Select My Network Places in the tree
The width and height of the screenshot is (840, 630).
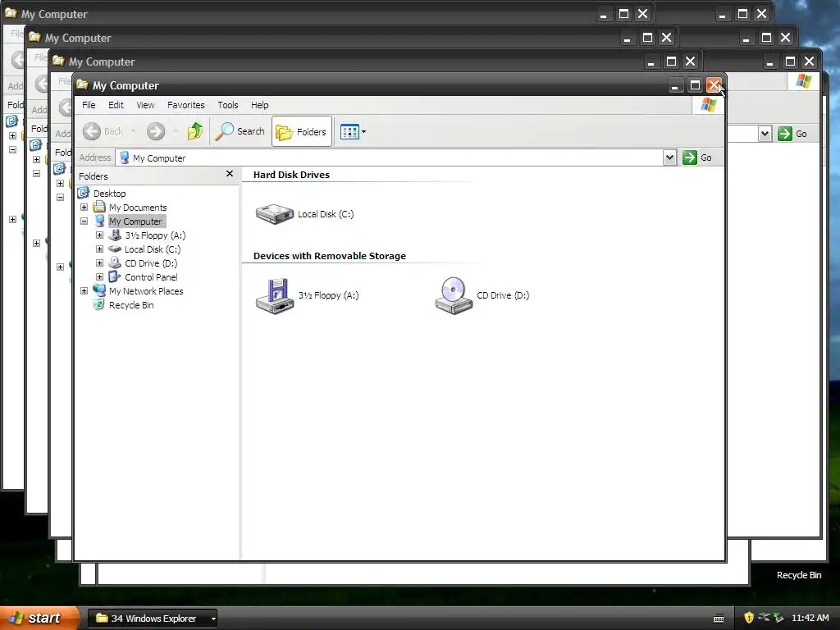pos(146,291)
